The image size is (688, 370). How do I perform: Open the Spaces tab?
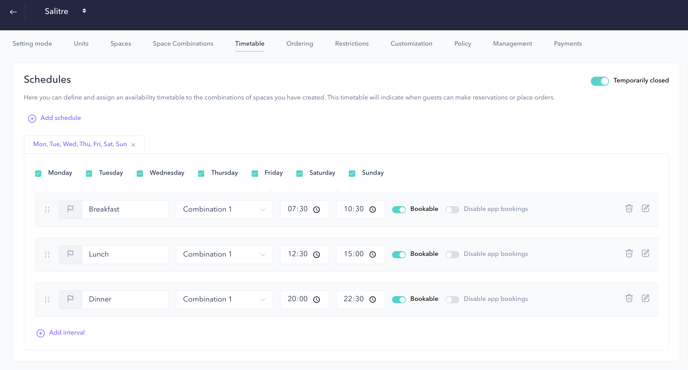coord(121,43)
